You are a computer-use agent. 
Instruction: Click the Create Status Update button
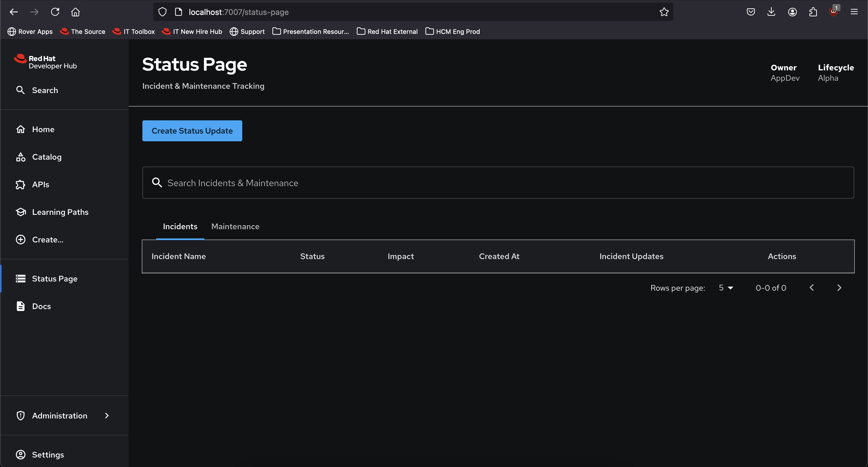click(192, 131)
